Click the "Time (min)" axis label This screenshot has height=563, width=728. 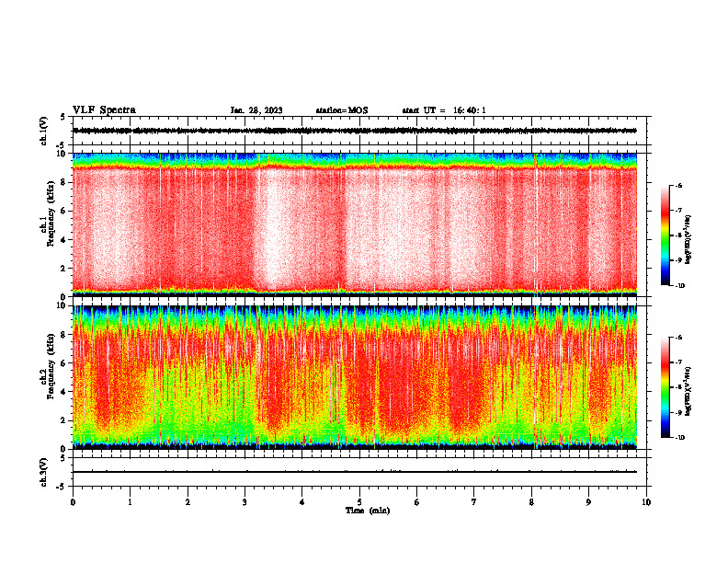(368, 511)
